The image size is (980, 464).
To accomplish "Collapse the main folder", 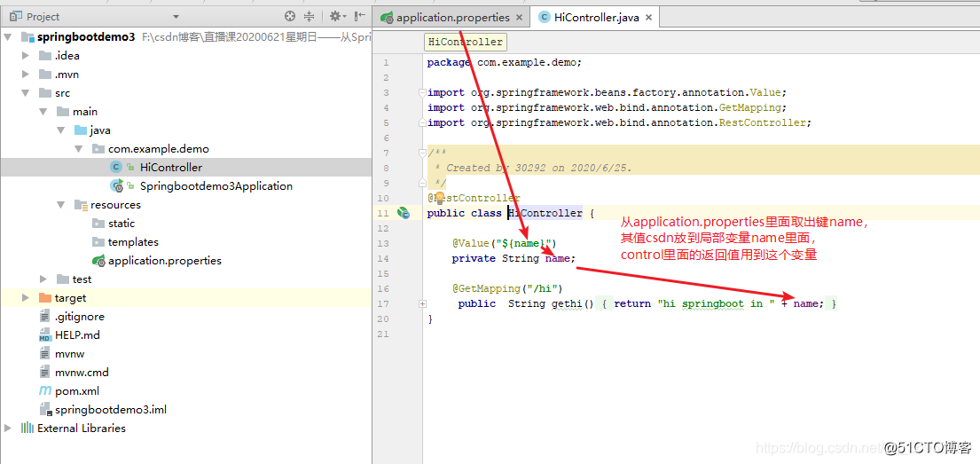I will pyautogui.click(x=43, y=112).
